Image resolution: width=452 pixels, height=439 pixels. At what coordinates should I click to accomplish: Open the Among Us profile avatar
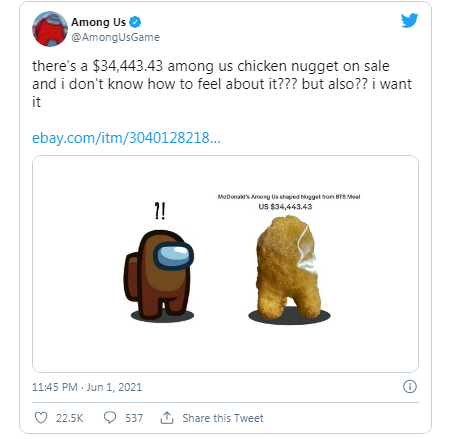click(50, 29)
